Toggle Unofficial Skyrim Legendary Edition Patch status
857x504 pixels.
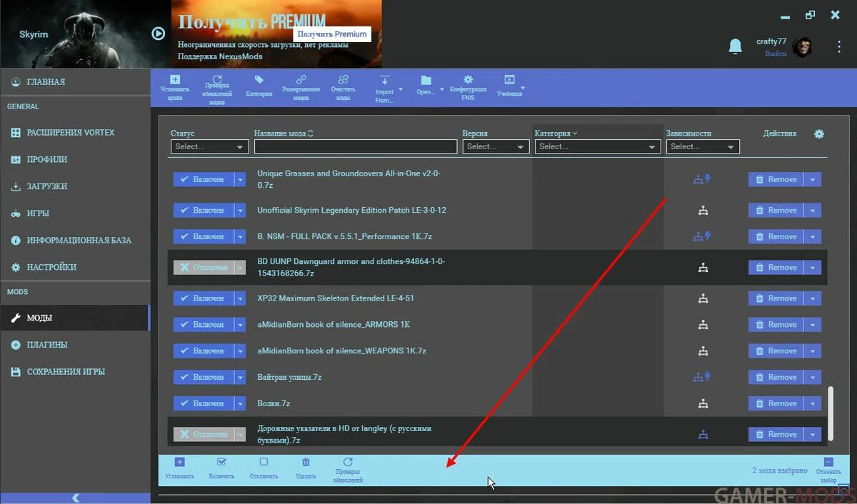tap(203, 211)
